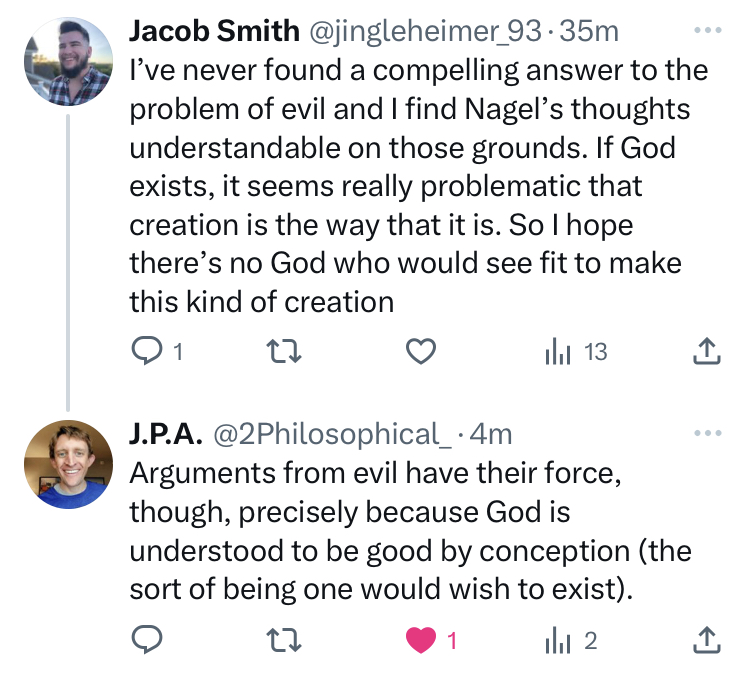This screenshot has height=682, width=750.
Task: Visit the @jingleheimer_93 handle
Action: (429, 31)
